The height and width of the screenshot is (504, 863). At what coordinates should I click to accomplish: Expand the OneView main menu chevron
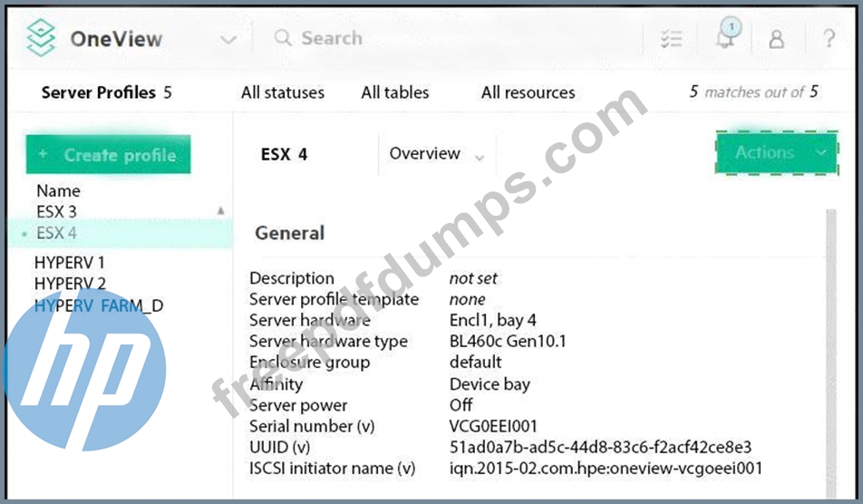(228, 40)
